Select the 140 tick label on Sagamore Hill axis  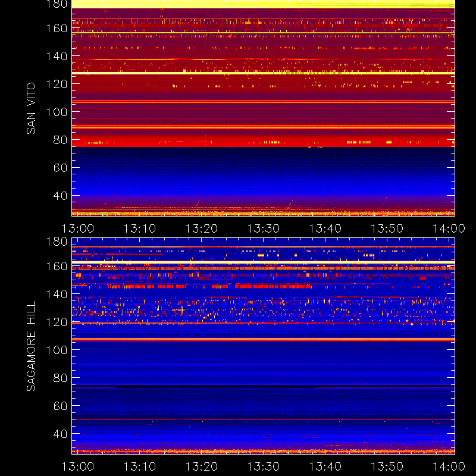[57, 294]
